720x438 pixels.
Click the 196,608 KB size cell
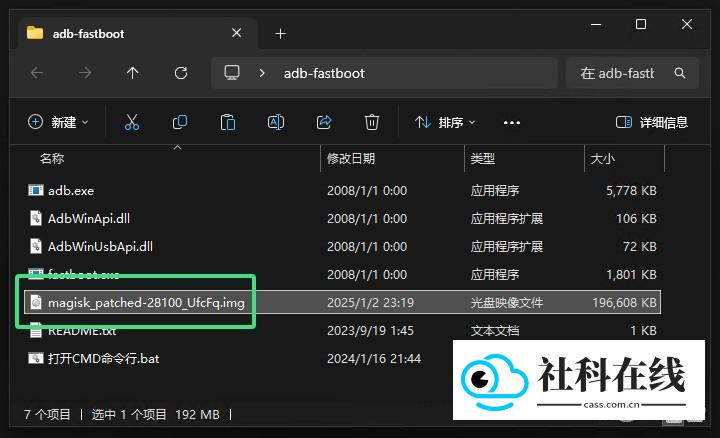(x=624, y=303)
